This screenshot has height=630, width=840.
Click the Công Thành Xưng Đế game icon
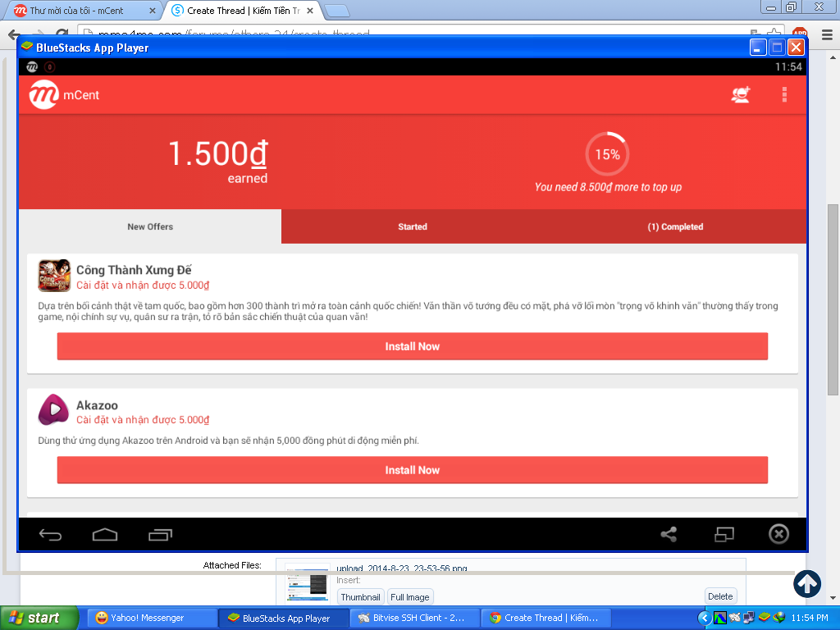[x=54, y=276]
